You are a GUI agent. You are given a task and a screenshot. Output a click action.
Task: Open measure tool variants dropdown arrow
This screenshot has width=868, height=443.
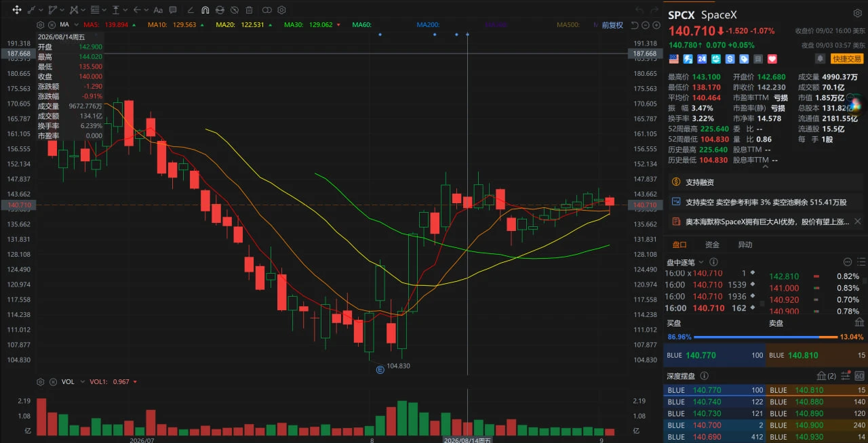pos(125,10)
